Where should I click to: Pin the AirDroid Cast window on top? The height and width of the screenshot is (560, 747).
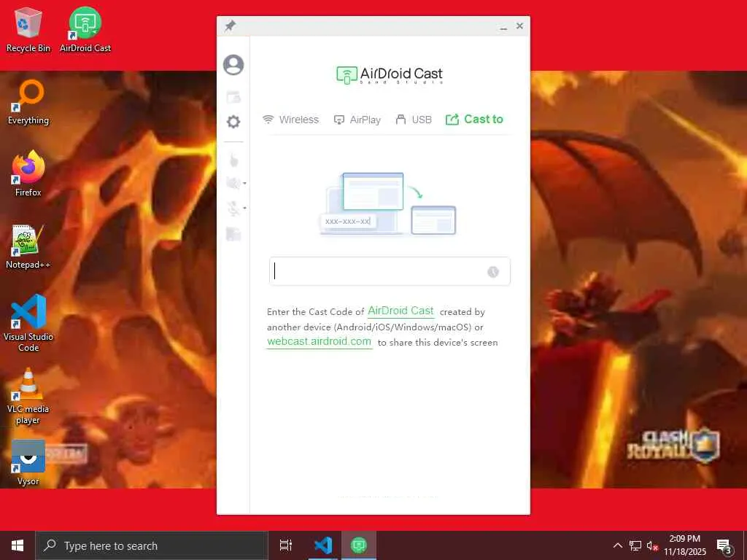point(230,26)
